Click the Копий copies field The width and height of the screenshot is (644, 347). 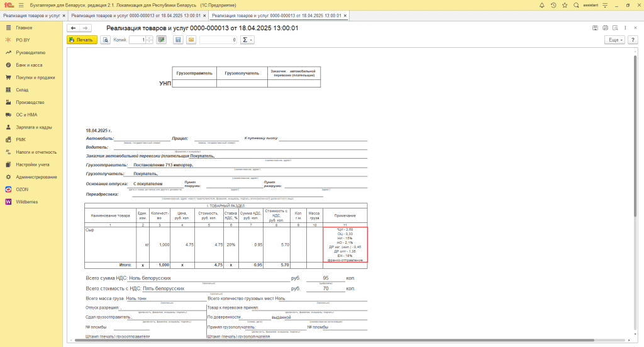138,40
